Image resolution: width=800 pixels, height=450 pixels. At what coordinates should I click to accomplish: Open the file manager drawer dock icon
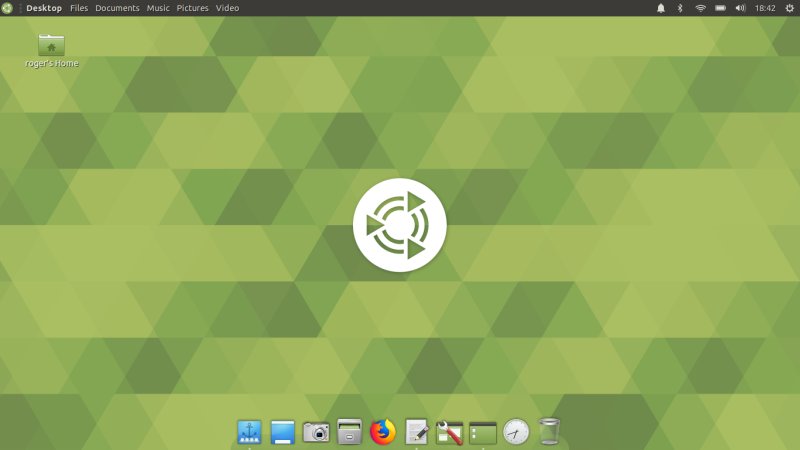tap(349, 432)
